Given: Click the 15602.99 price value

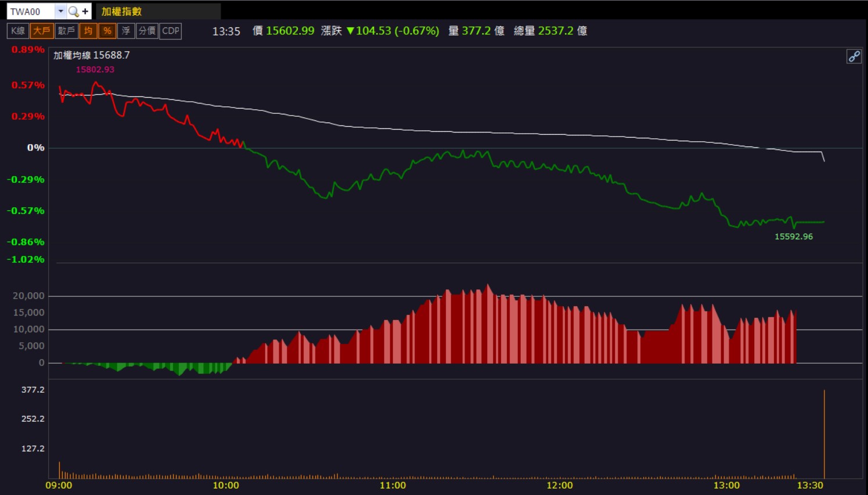Looking at the screenshot, I should [x=290, y=31].
